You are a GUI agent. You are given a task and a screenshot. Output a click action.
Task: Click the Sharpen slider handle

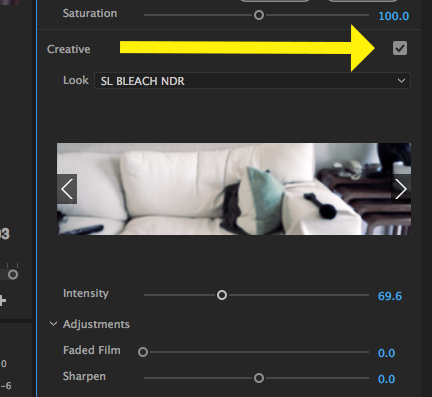point(259,378)
